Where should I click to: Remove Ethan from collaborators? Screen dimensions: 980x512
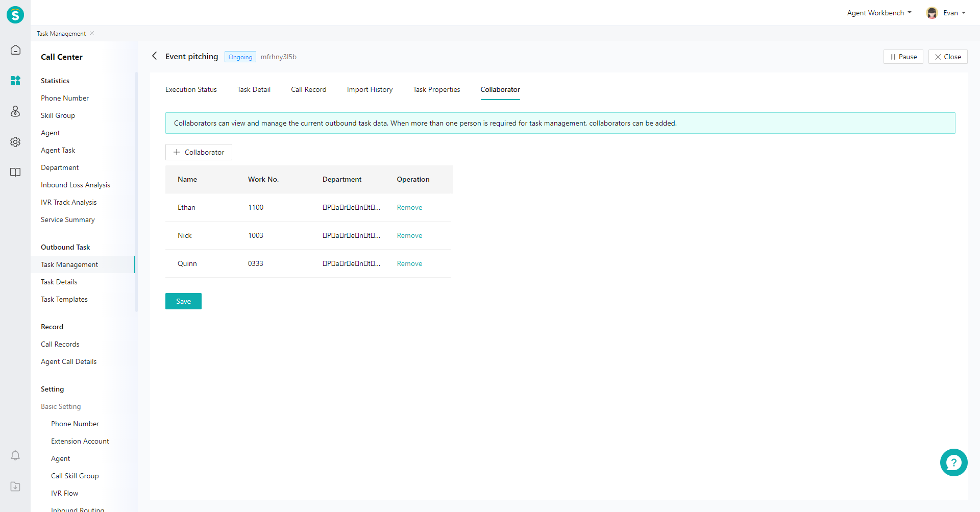tap(409, 207)
